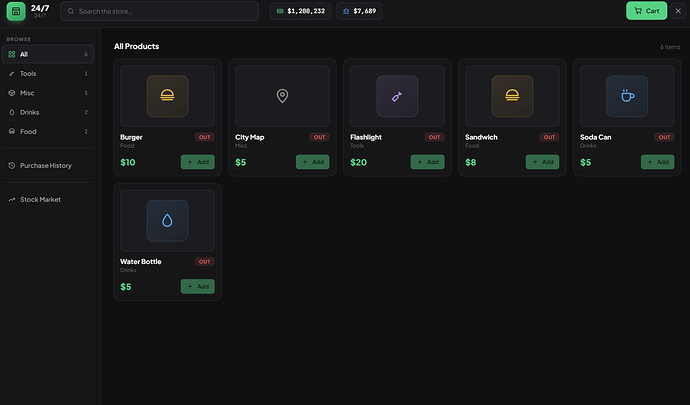The image size is (690, 405).
Task: Click the bank icon beside $7,689
Action: point(346,11)
